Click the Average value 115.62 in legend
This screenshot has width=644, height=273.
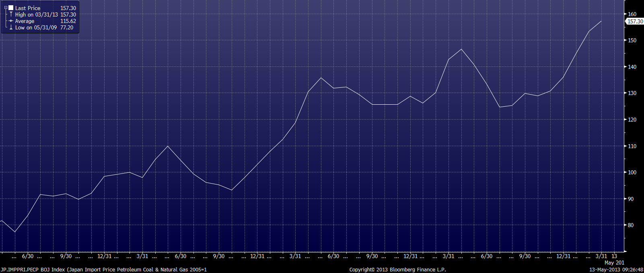[x=68, y=21]
